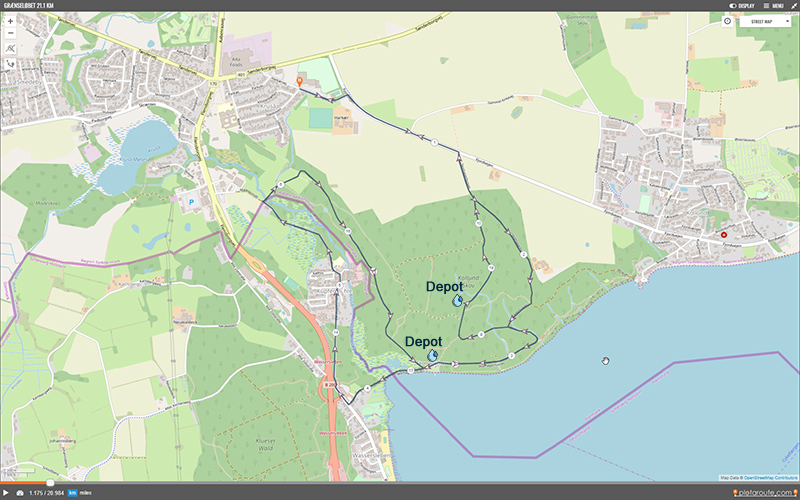Click the route direction icon

pyautogui.click(x=10, y=63)
